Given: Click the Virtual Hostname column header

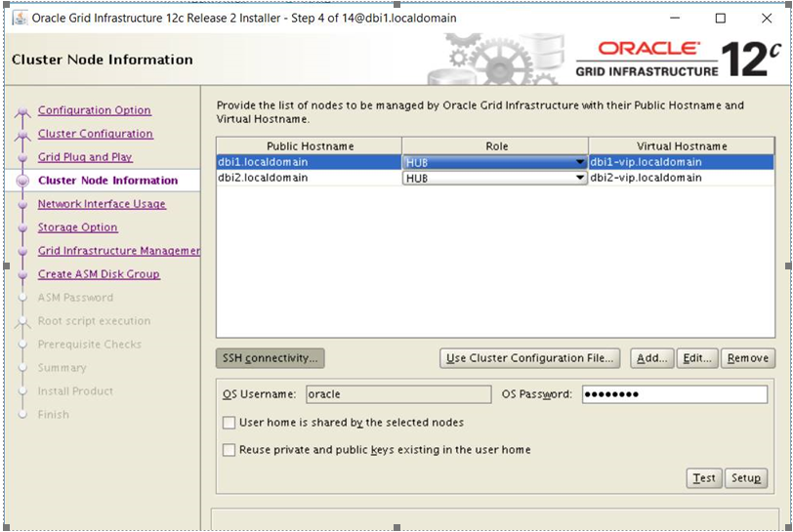Looking at the screenshot, I should [682, 146].
